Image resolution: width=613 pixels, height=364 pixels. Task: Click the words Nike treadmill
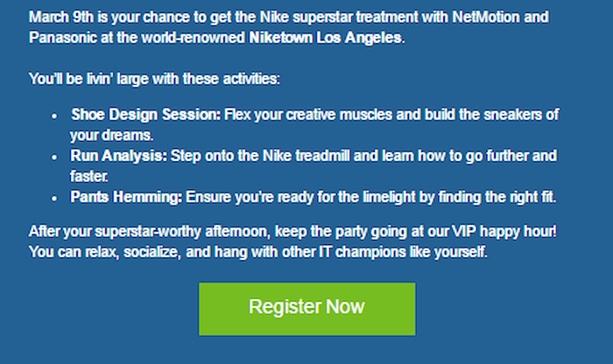point(306,156)
